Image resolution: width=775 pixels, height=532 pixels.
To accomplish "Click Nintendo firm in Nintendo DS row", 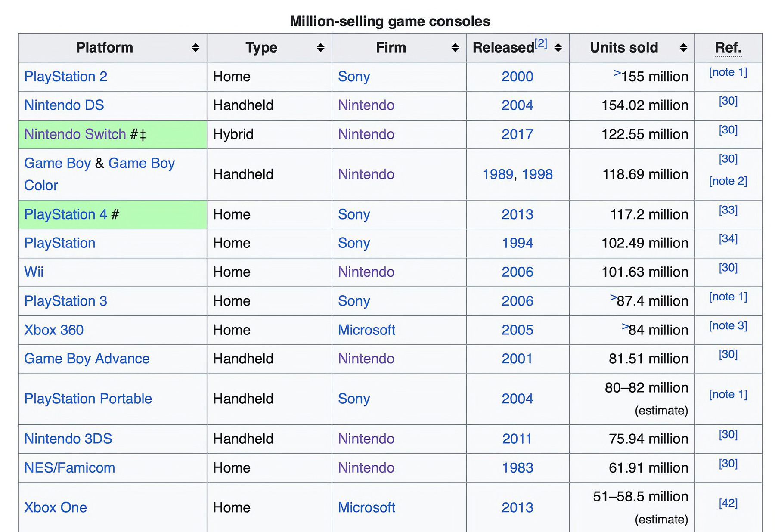I will click(366, 105).
